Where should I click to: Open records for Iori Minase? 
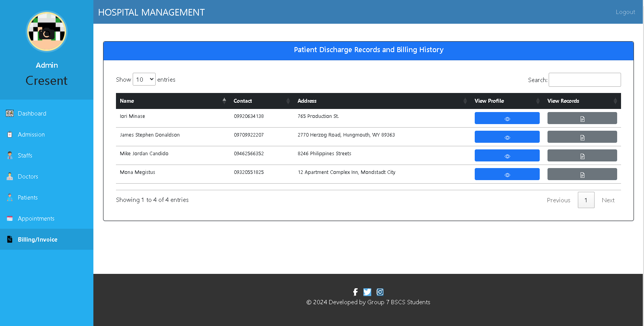582,118
